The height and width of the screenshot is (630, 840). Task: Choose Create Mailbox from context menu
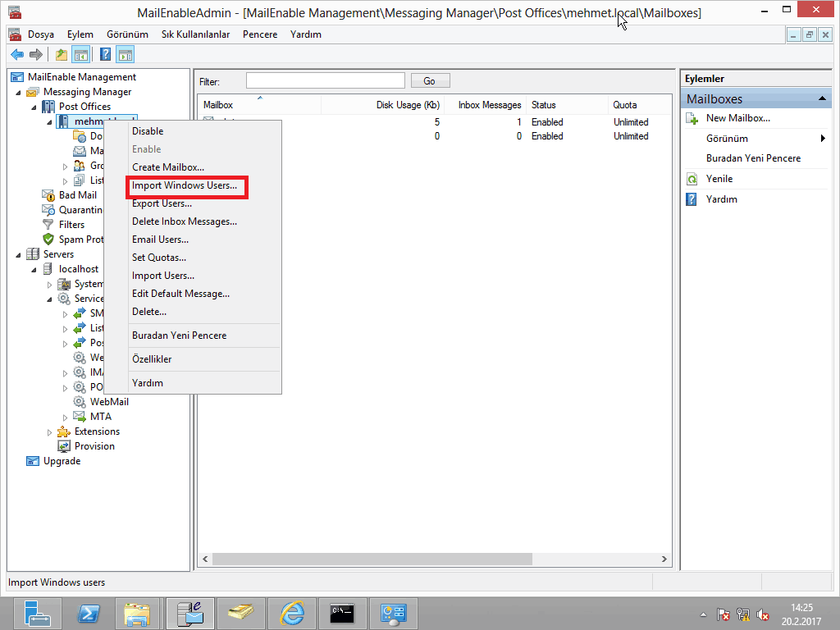168,167
